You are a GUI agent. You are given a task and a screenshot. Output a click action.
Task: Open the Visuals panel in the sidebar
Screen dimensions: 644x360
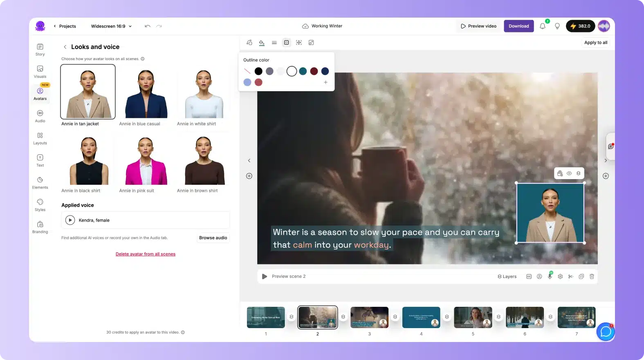coord(40,72)
